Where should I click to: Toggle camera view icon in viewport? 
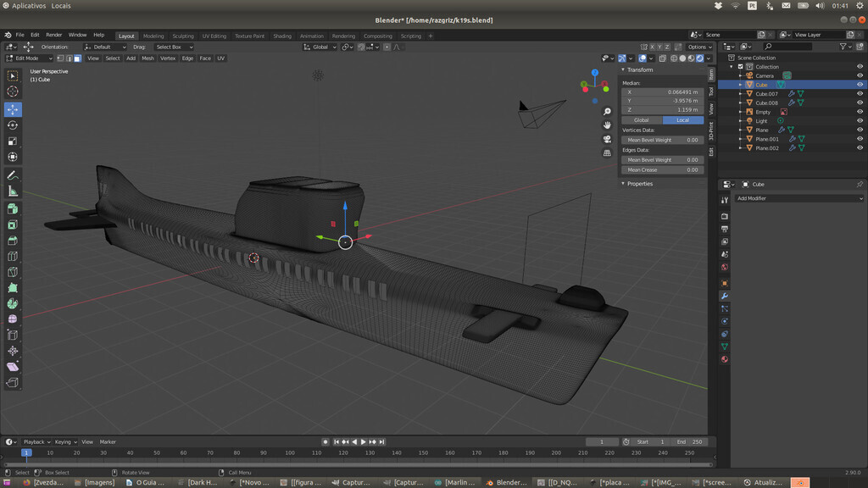click(607, 139)
